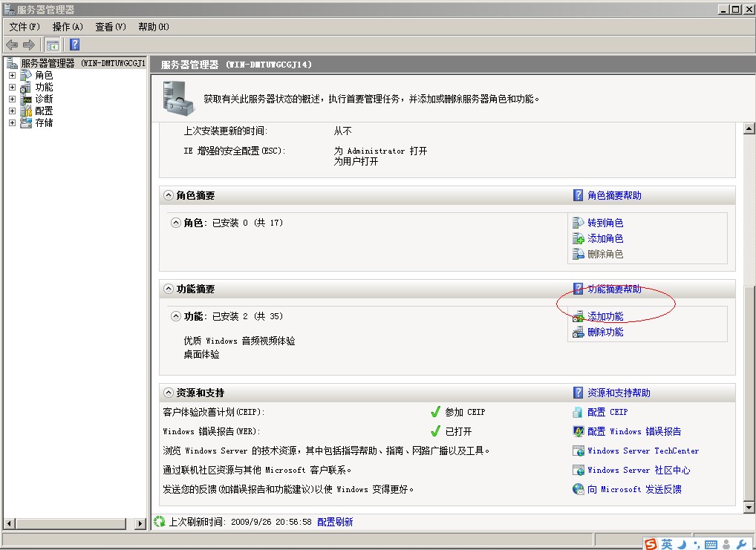Select 桌面体验 feature text
The image size is (756, 550).
click(x=201, y=354)
